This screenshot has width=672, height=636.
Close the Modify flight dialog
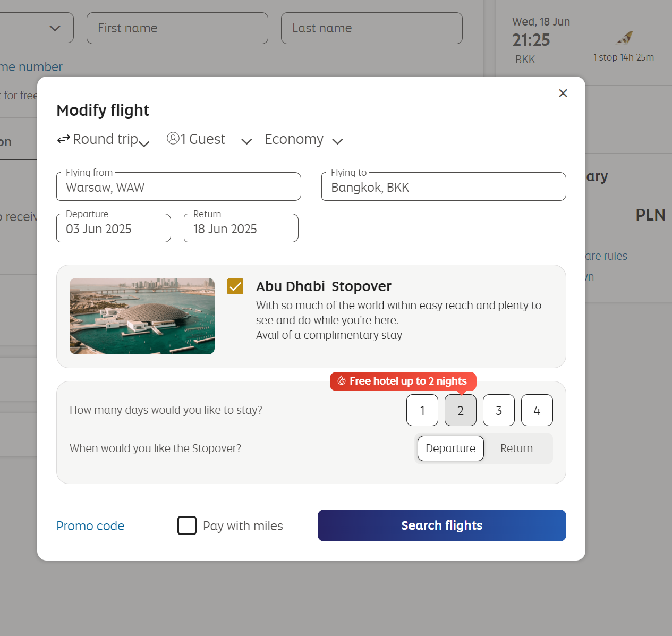pos(563,93)
